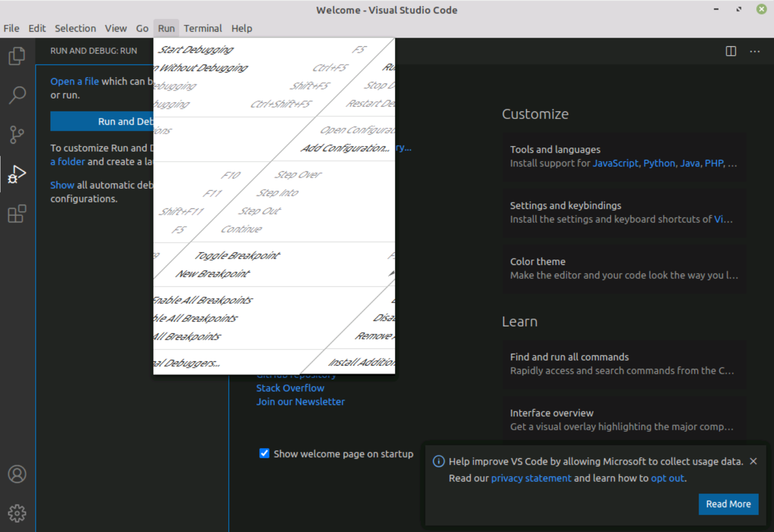Open the Accounts icon at the bottom

(17, 474)
